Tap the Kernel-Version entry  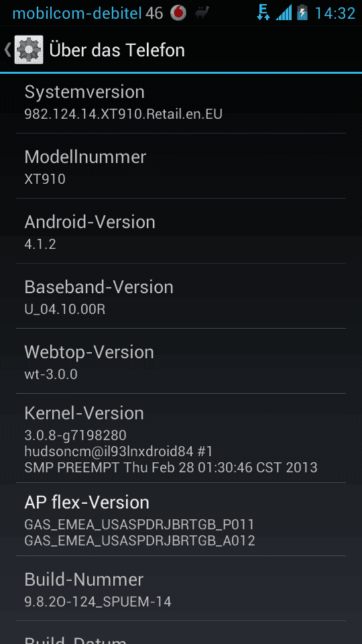[181, 438]
